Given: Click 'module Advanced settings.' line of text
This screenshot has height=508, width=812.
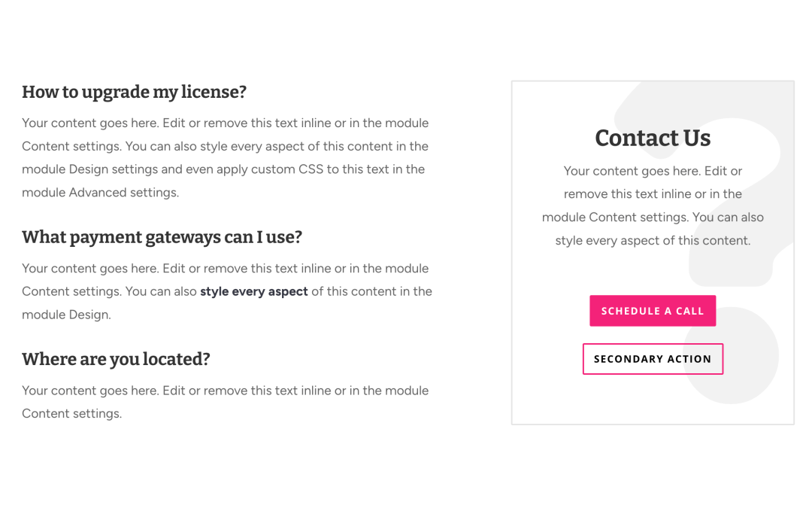Looking at the screenshot, I should click(x=101, y=193).
